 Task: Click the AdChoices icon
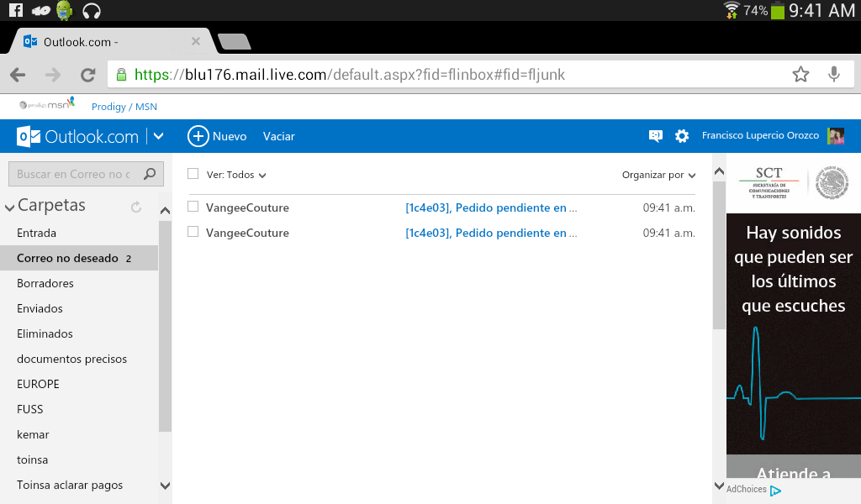pos(775,491)
